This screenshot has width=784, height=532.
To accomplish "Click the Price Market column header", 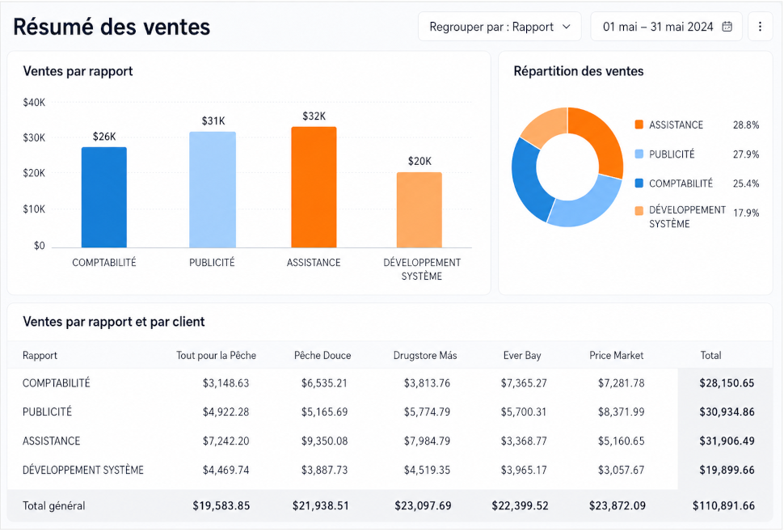I will 617,356.
